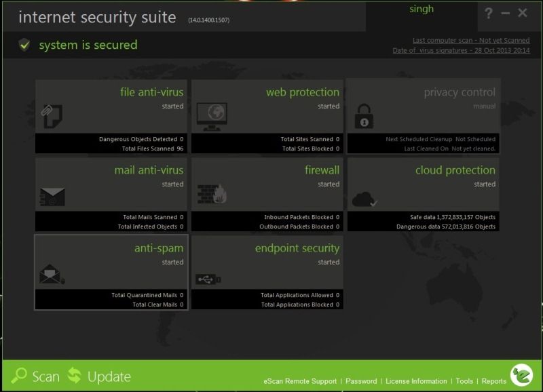Screen dimensions: 543x392
Task: Open the file anti-virus module title
Action: pos(151,92)
